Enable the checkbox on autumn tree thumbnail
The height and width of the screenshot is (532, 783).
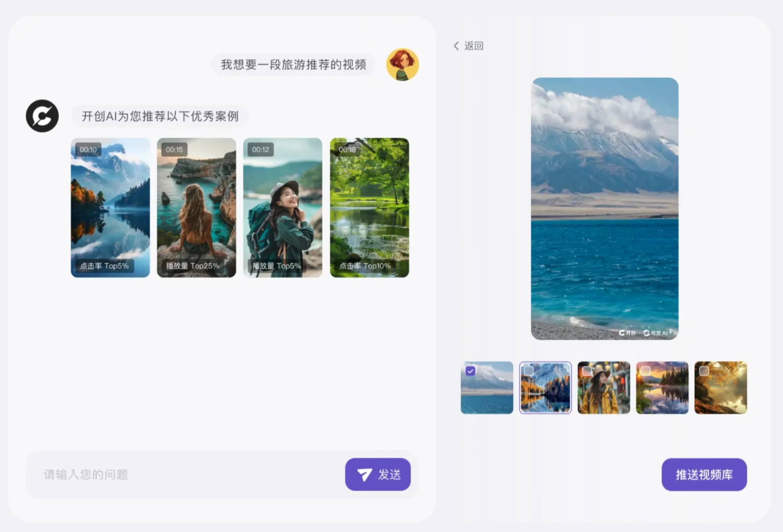pyautogui.click(x=704, y=371)
